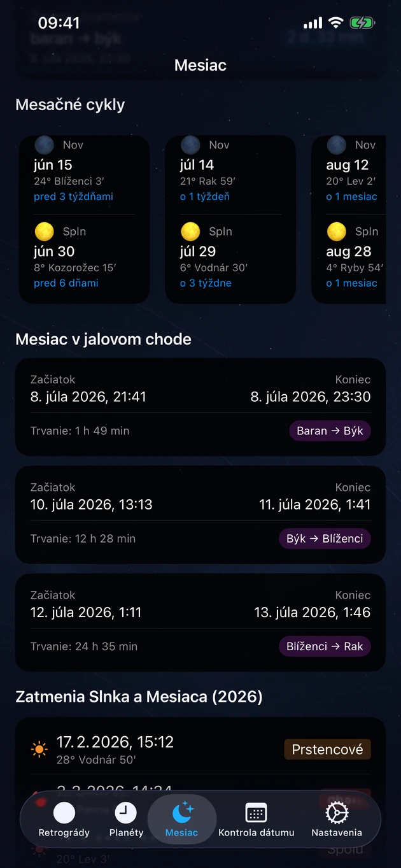Image resolution: width=401 pixels, height=868 pixels.
Task: Select the Býk → Blíženci badge
Action: tap(325, 538)
